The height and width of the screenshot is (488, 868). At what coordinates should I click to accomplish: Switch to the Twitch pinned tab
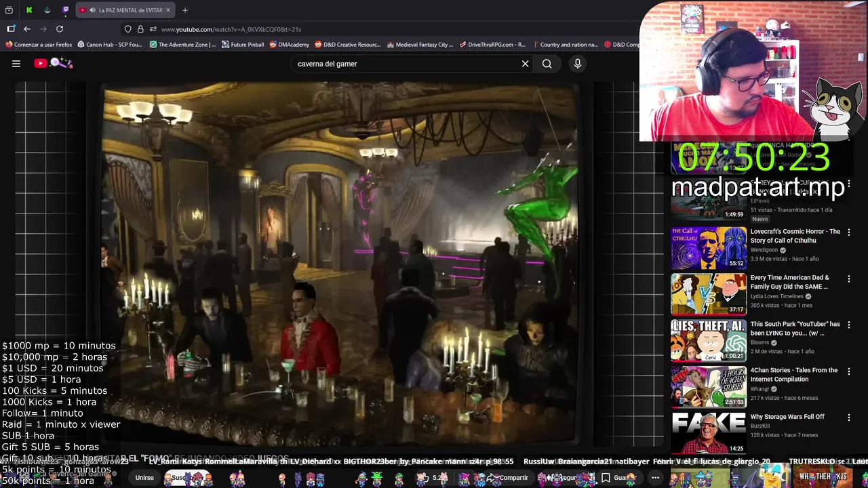coord(66,10)
